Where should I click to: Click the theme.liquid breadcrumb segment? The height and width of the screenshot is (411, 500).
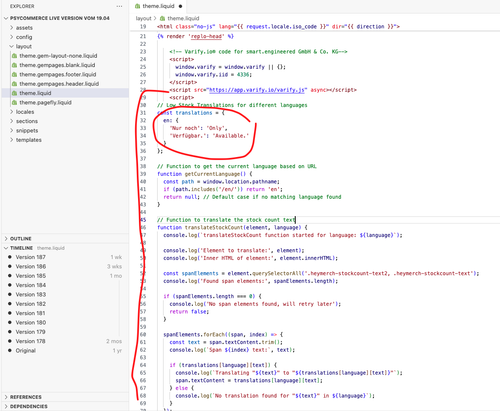(183, 18)
